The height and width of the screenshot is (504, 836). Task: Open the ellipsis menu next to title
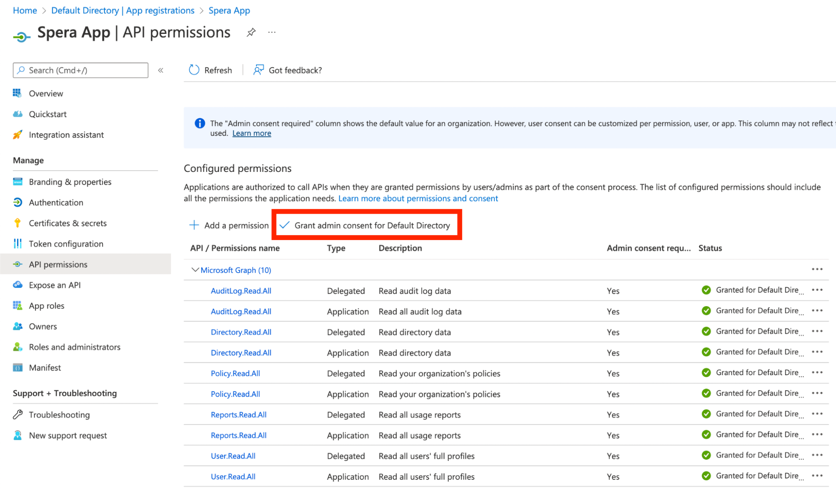pos(272,32)
